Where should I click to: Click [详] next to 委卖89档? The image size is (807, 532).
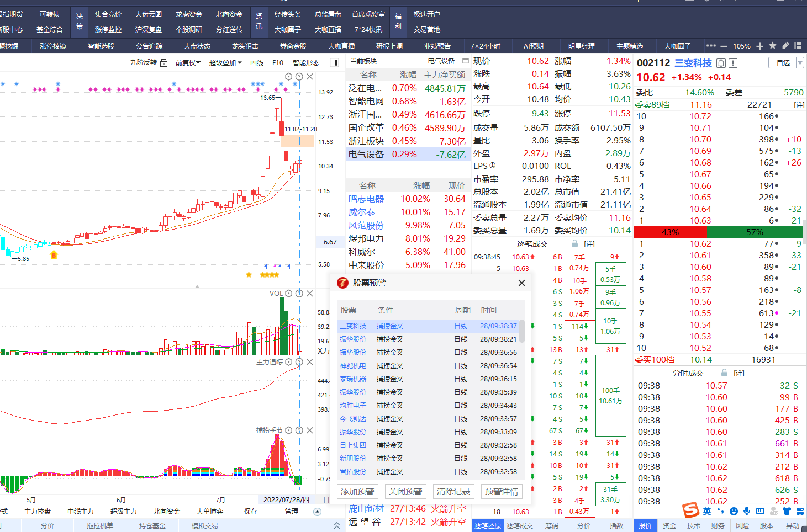click(799, 105)
